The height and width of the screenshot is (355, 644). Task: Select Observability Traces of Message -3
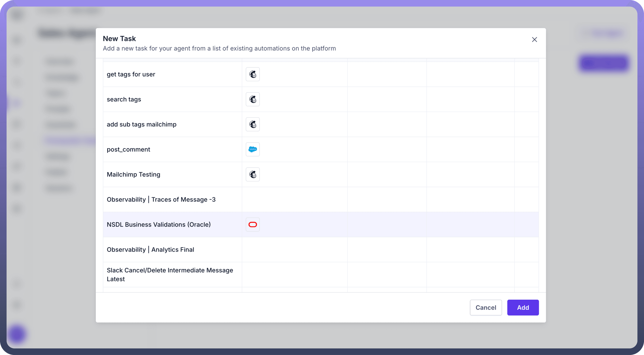(161, 199)
